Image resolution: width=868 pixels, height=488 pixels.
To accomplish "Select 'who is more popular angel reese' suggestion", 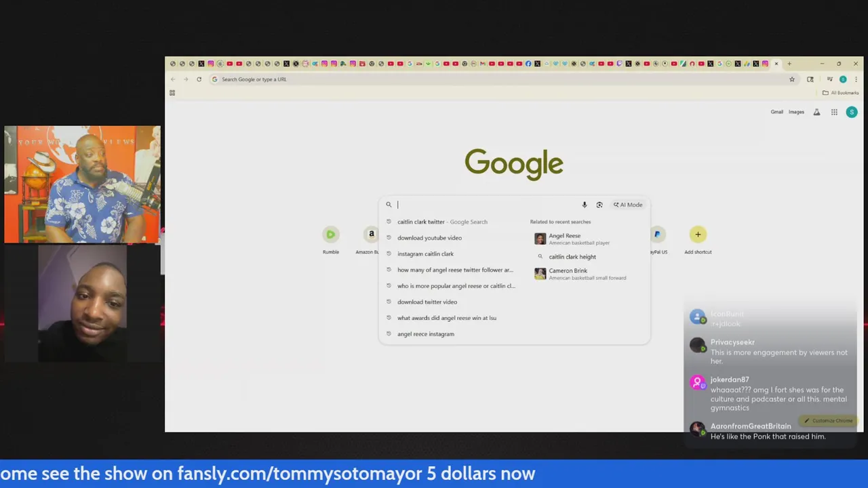I will (456, 286).
